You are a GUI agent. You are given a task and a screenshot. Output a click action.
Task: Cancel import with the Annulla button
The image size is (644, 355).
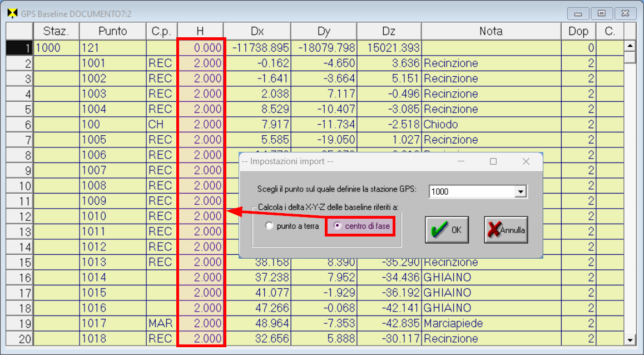(506, 230)
